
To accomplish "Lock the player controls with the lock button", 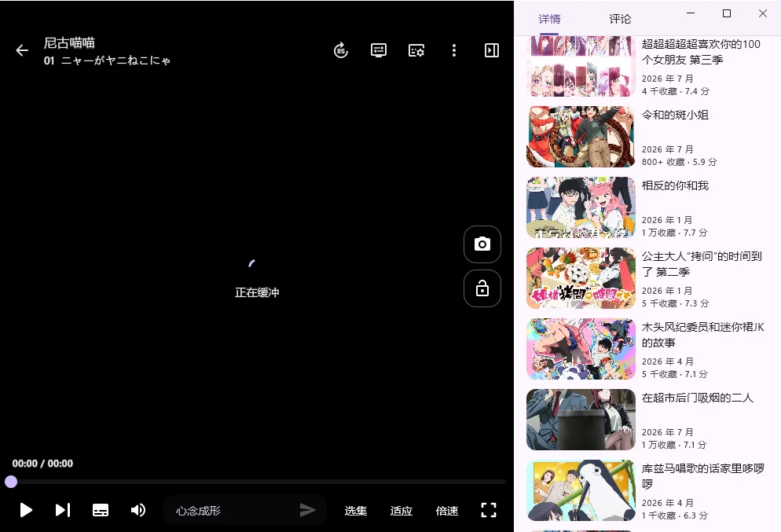I will click(x=482, y=288).
